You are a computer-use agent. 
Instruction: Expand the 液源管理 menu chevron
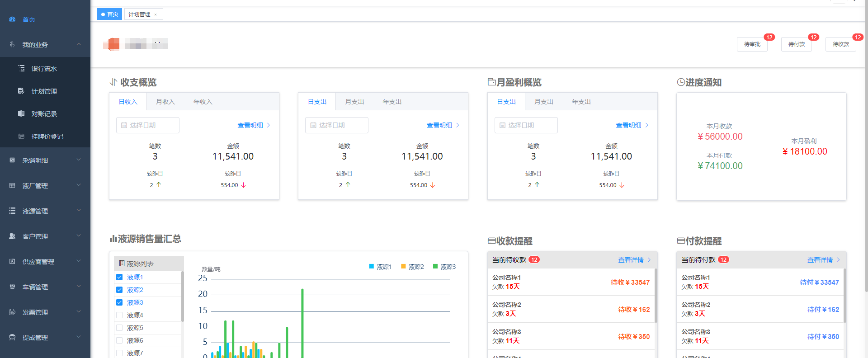(x=79, y=211)
